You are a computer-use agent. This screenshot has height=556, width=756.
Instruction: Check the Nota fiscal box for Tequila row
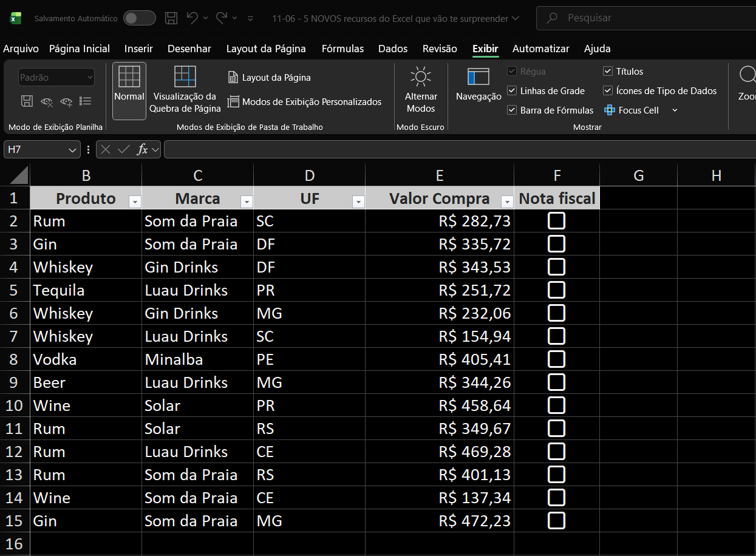click(x=556, y=290)
